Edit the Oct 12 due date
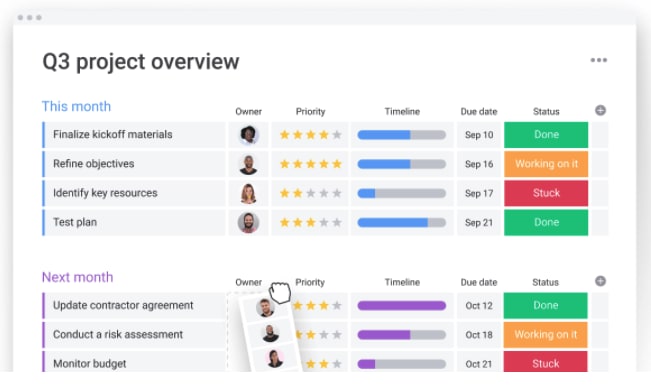The height and width of the screenshot is (392, 651). pos(479,306)
